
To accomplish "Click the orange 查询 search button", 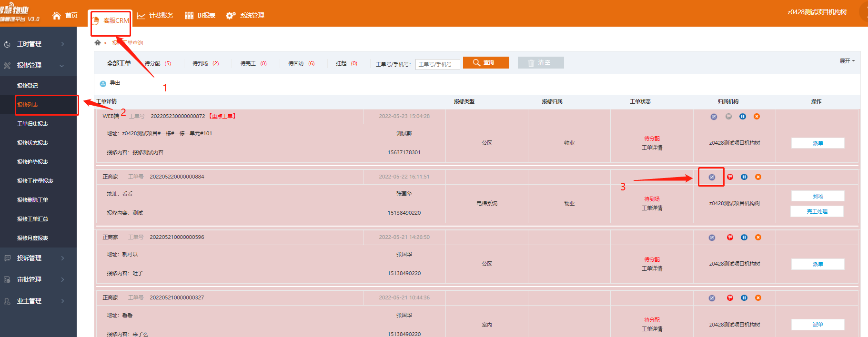I will tap(486, 63).
